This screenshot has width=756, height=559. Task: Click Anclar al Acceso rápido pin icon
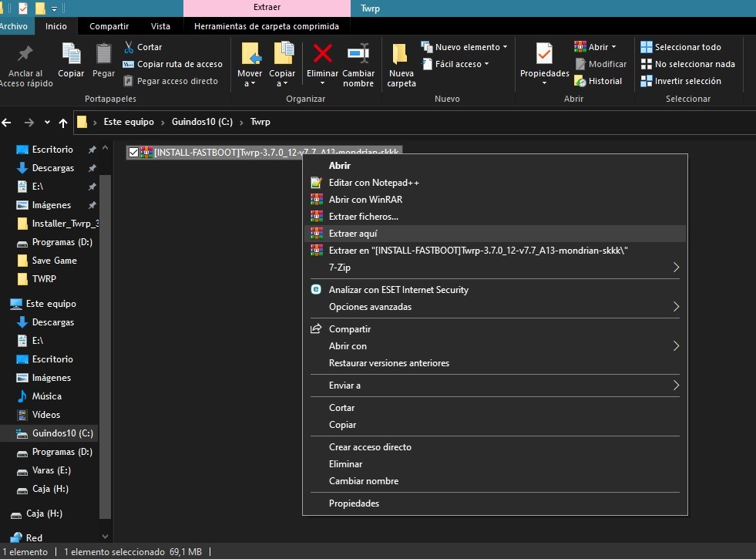pos(25,54)
